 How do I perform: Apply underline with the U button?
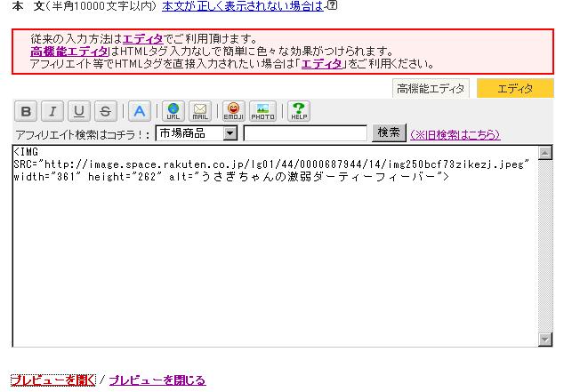click(x=79, y=111)
